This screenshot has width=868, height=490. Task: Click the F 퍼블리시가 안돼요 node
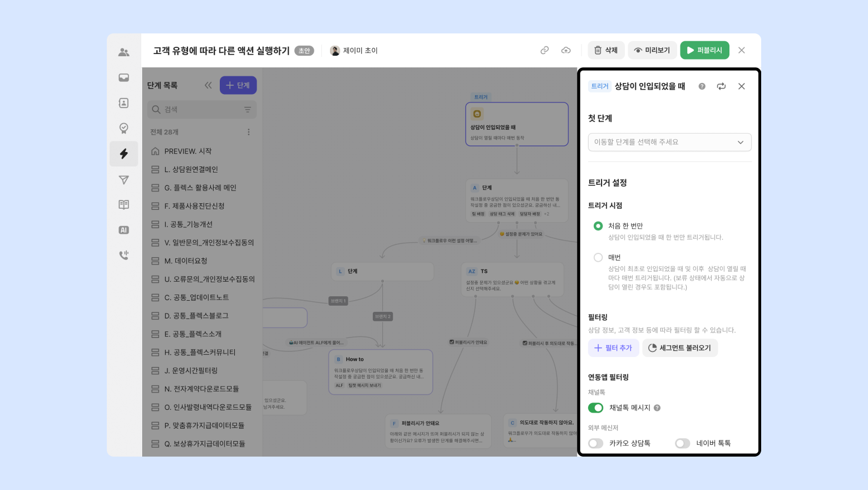[438, 431]
